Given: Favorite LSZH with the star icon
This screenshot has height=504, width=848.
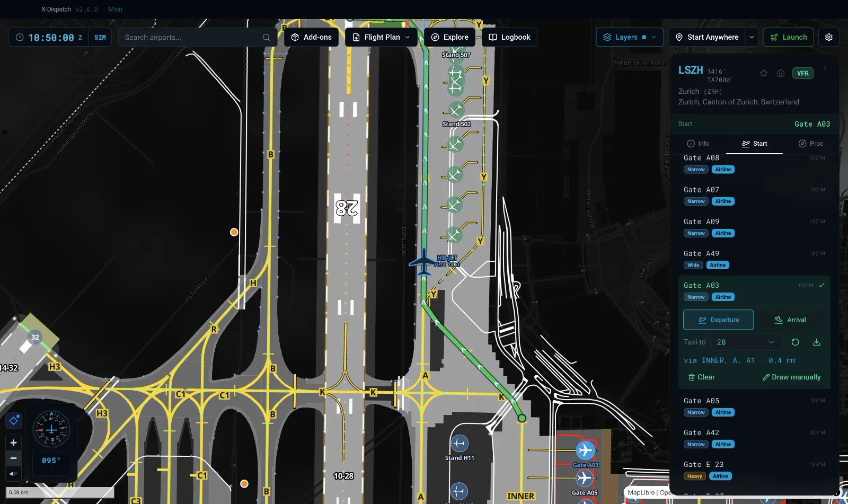Looking at the screenshot, I should point(764,73).
